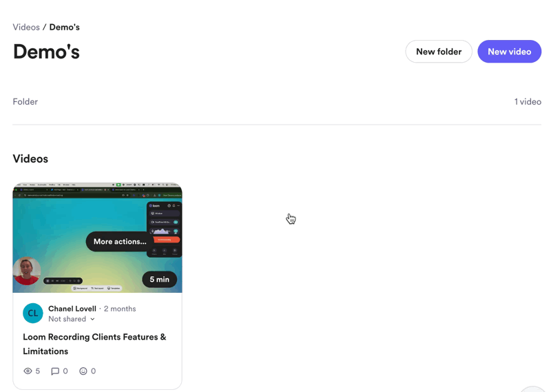Click the 1 video count label
The height and width of the screenshot is (392, 551).
click(x=528, y=101)
